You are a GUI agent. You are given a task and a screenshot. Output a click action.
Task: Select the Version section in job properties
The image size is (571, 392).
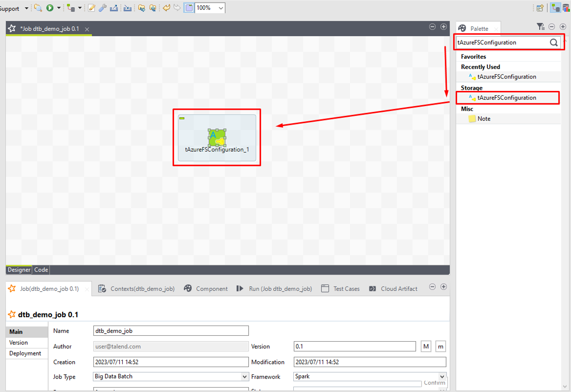27,342
